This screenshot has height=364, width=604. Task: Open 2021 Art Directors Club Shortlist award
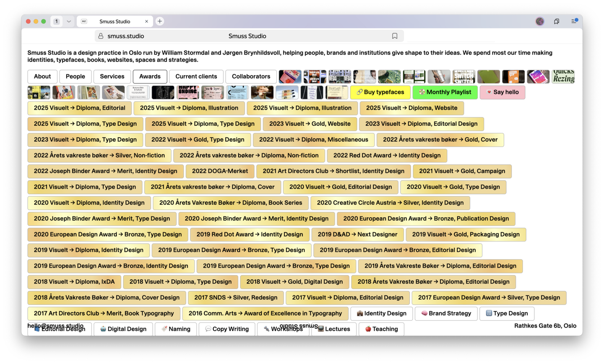(x=333, y=171)
